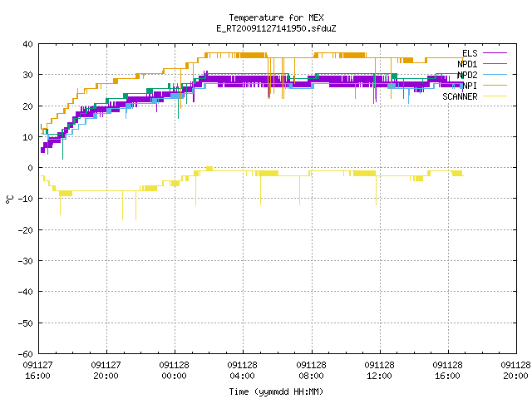This screenshot has width=532, height=399.
Task: Click the y-axis label '0'
Action: (31, 168)
